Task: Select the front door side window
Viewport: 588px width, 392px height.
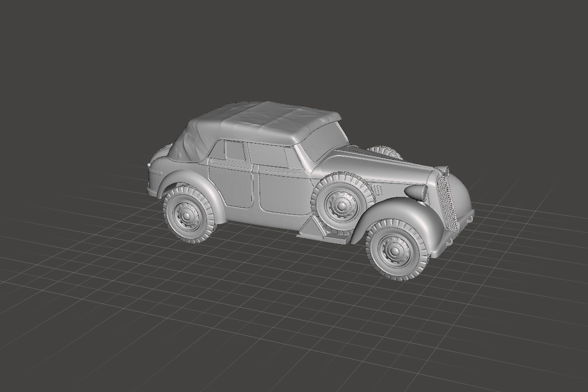Action: click(267, 155)
